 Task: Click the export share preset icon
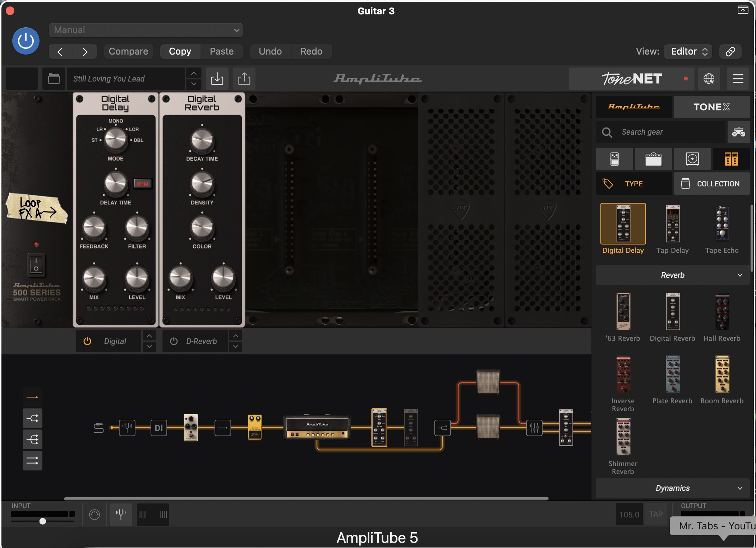pyautogui.click(x=244, y=78)
